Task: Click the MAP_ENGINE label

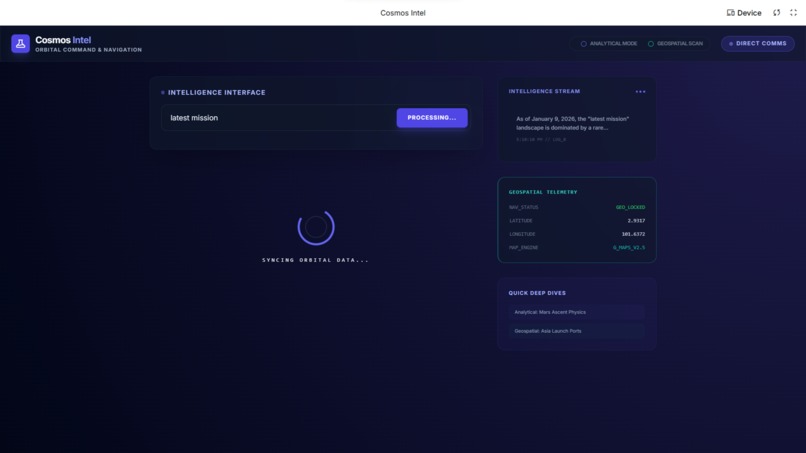Action: pos(523,247)
